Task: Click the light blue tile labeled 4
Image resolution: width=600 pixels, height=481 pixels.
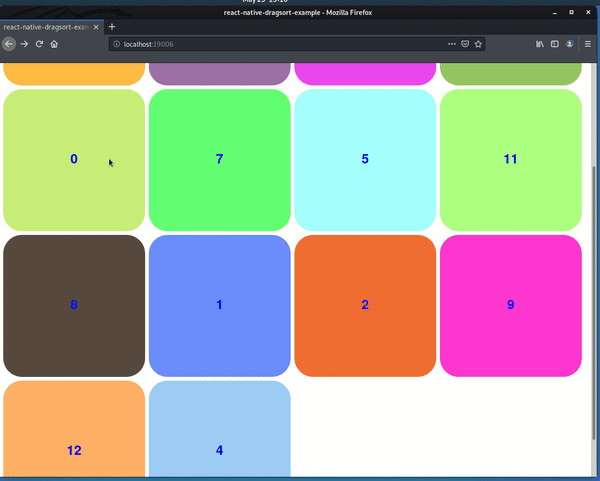Action: coord(220,429)
